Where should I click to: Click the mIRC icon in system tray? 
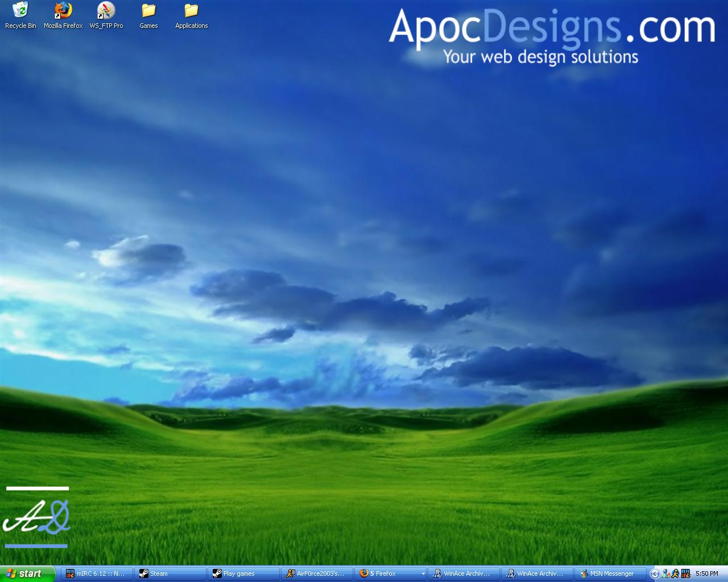point(685,573)
